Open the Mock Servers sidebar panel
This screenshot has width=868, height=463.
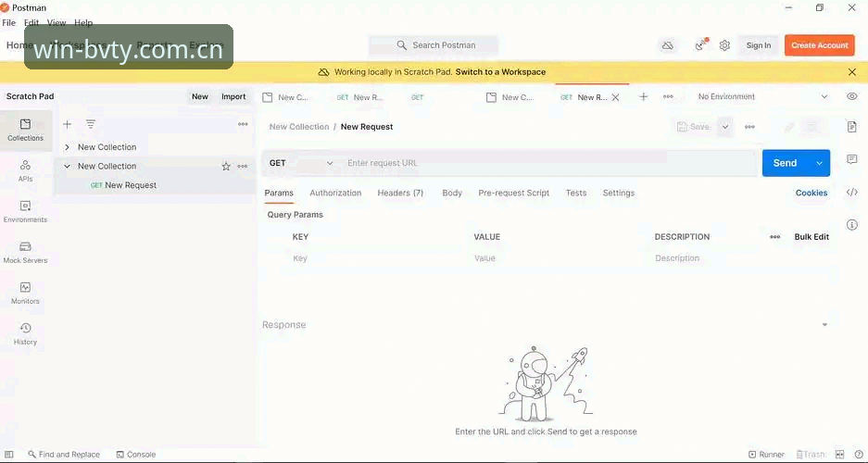25,252
